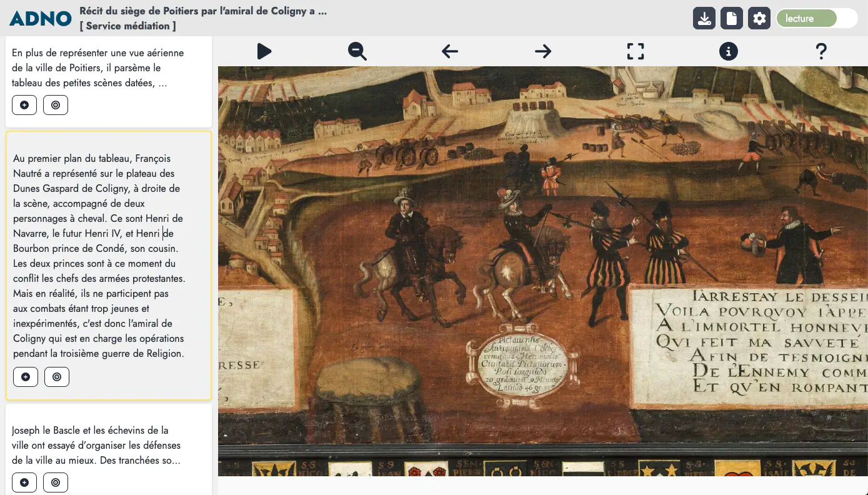Toggle the lecture mode switch
The width and height of the screenshot is (868, 495).
point(817,18)
